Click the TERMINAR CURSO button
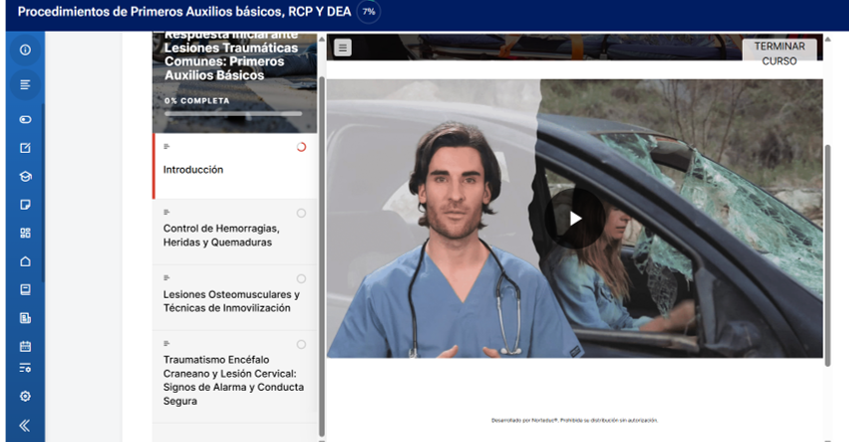This screenshot has width=849, height=442. click(779, 53)
